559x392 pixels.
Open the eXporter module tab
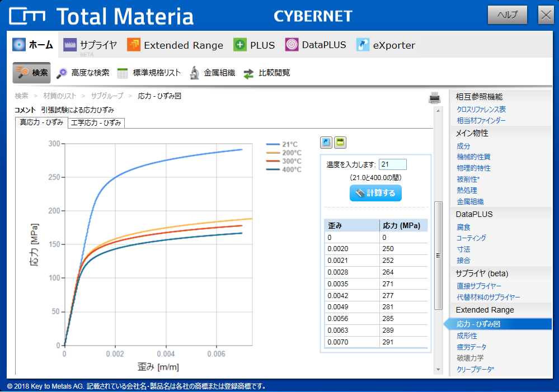pyautogui.click(x=386, y=45)
